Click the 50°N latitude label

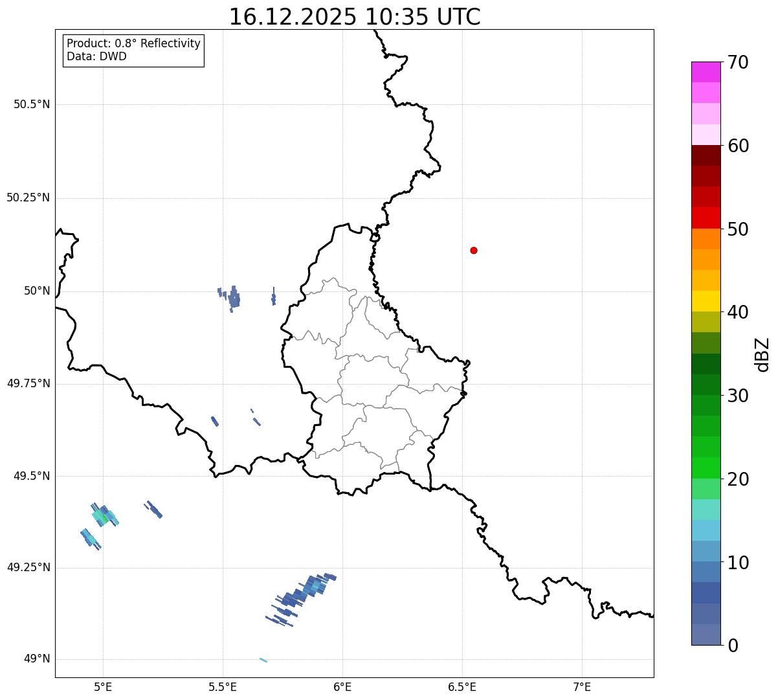point(37,291)
